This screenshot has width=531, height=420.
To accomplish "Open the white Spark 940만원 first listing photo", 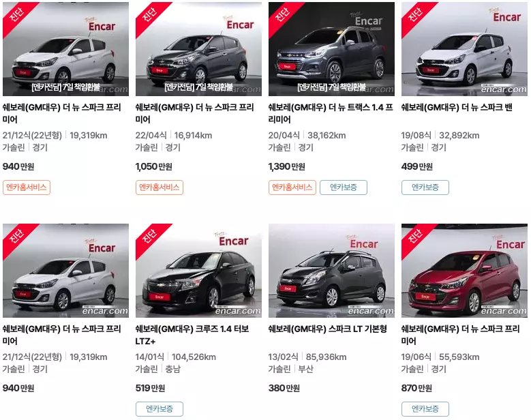I will pos(65,49).
